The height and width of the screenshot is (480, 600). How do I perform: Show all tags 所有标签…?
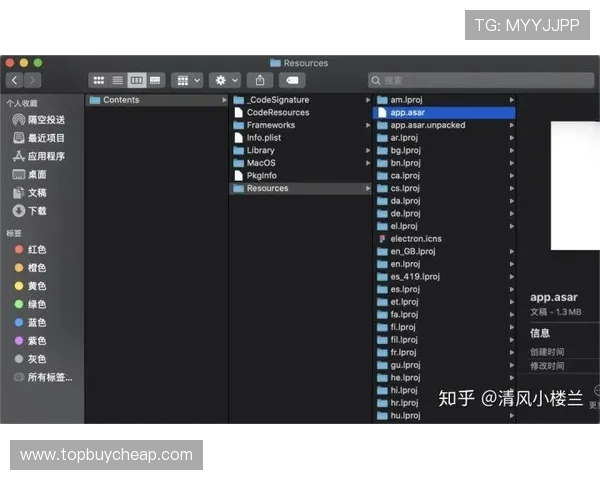click(43, 377)
